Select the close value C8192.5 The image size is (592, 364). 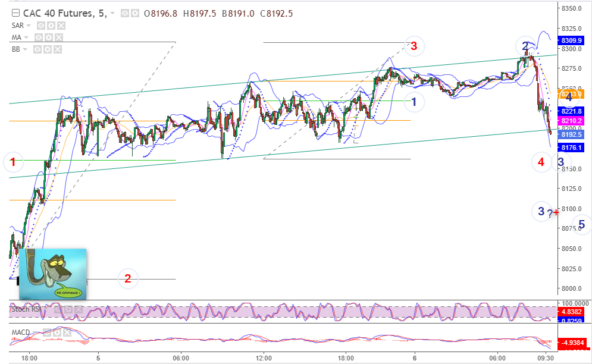pos(277,14)
